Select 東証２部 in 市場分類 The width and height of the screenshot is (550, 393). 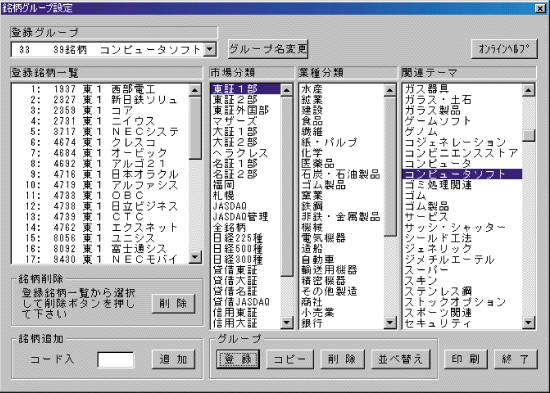pyautogui.click(x=246, y=100)
